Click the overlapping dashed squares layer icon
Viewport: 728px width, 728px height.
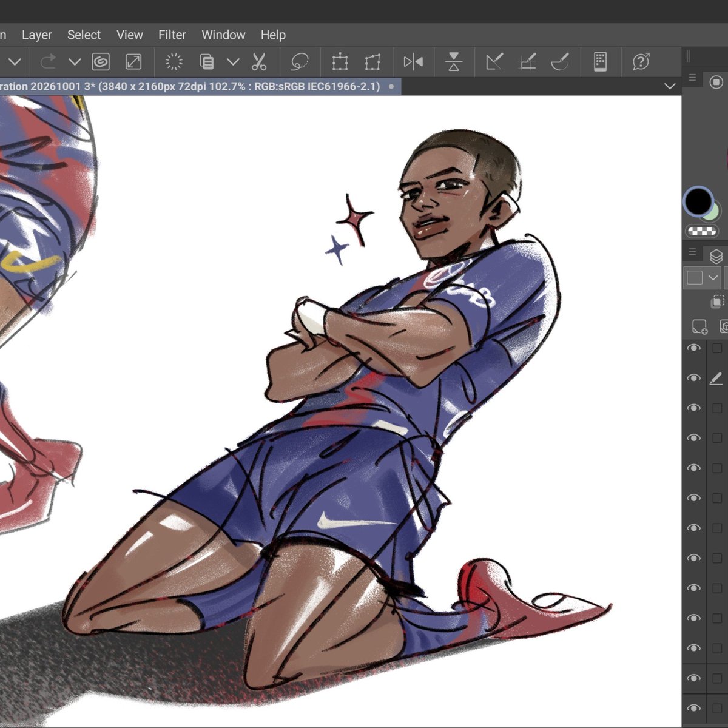tap(718, 302)
